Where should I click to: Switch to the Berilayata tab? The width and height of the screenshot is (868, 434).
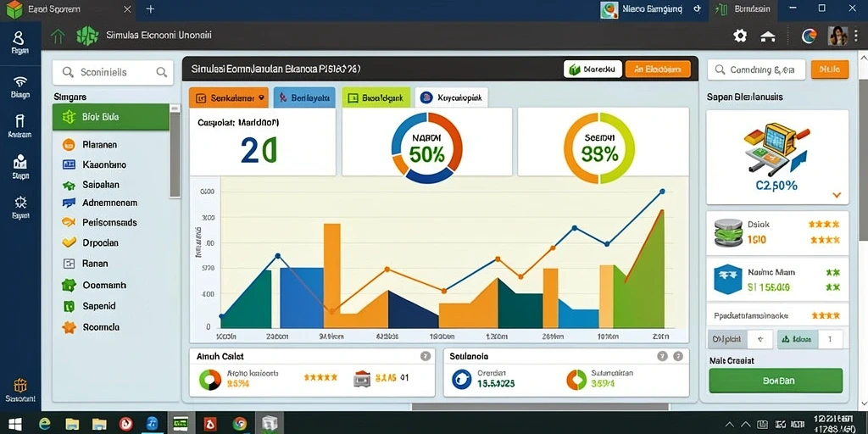tap(304, 98)
